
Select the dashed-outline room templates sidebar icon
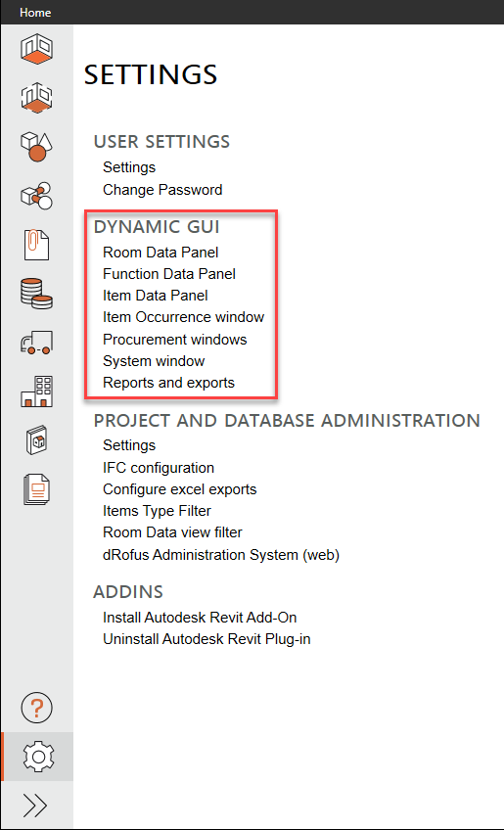point(36,98)
